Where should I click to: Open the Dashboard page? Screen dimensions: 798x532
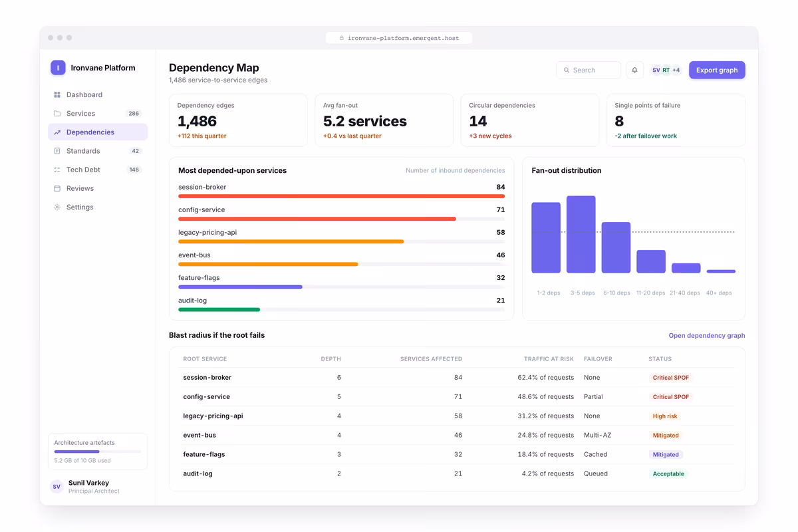[x=98, y=94]
